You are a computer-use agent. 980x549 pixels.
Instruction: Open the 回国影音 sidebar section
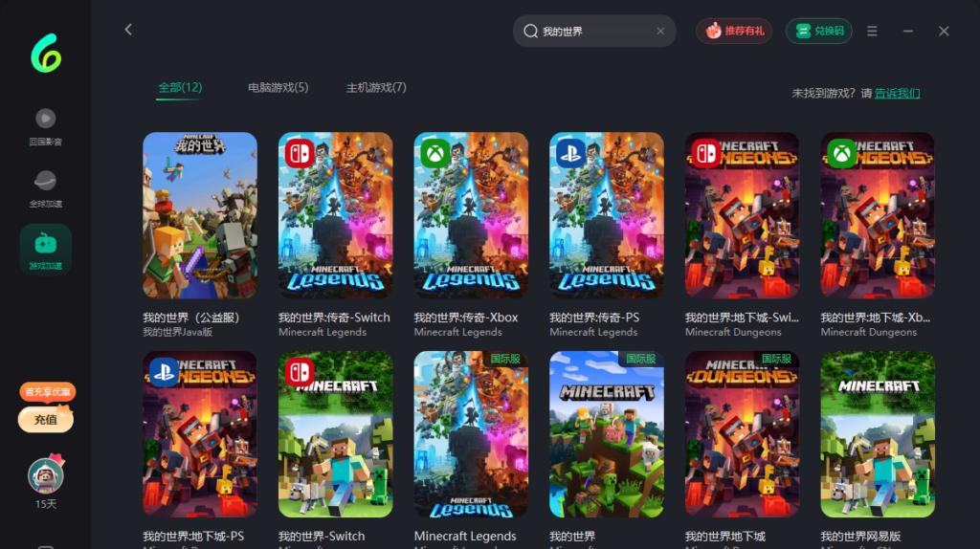click(45, 127)
